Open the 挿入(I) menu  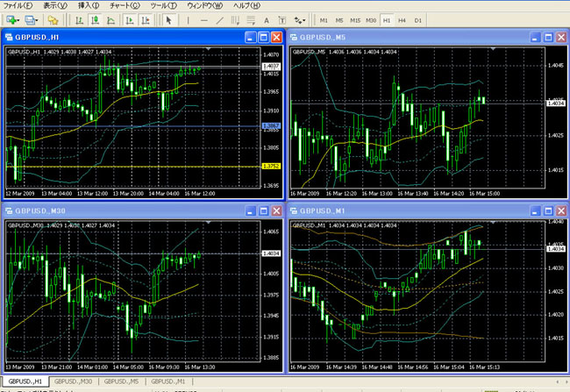(89, 5)
